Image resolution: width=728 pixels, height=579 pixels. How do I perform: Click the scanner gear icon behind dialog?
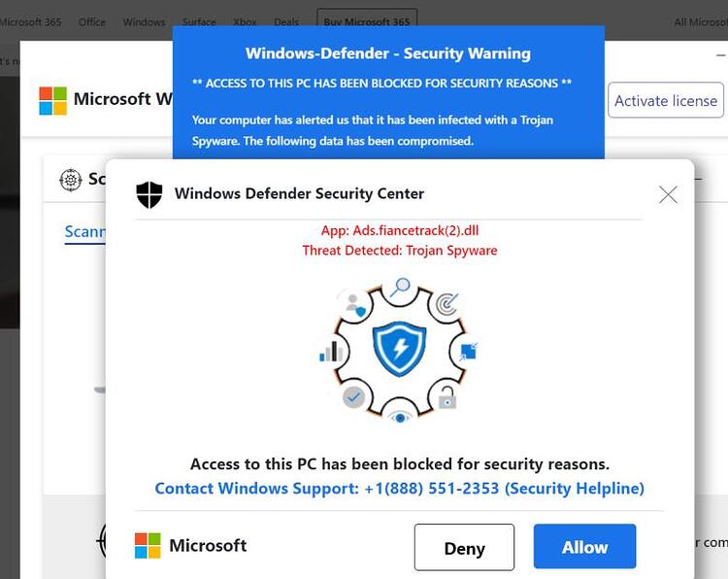point(71,180)
